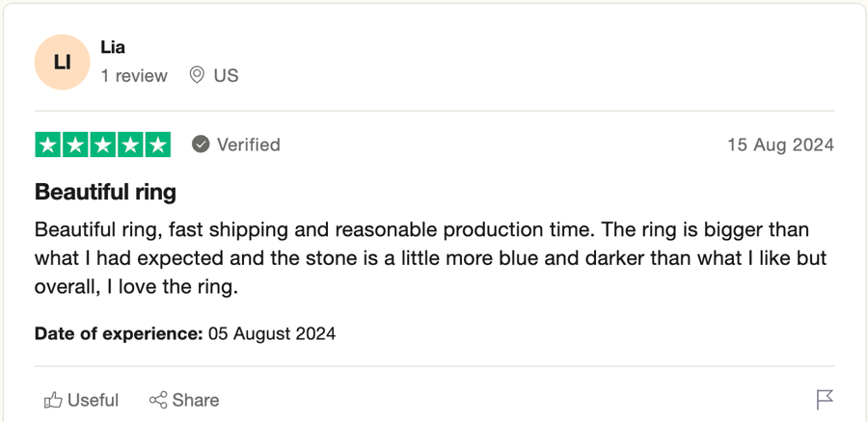Open reviewer name Lia's profile

click(x=113, y=47)
